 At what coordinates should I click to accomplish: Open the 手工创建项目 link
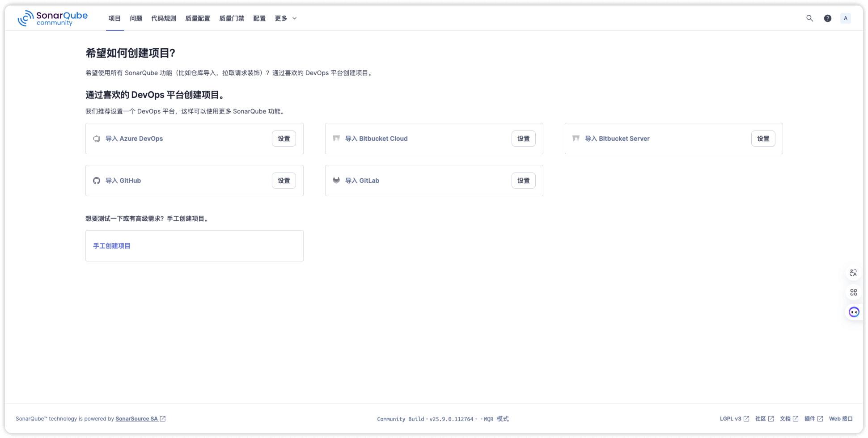[x=112, y=246]
